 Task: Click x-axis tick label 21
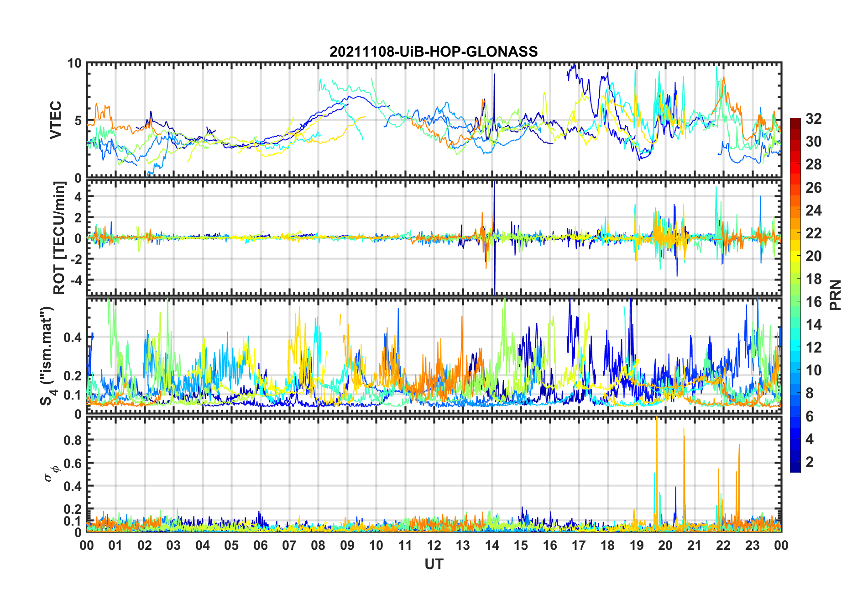click(694, 545)
